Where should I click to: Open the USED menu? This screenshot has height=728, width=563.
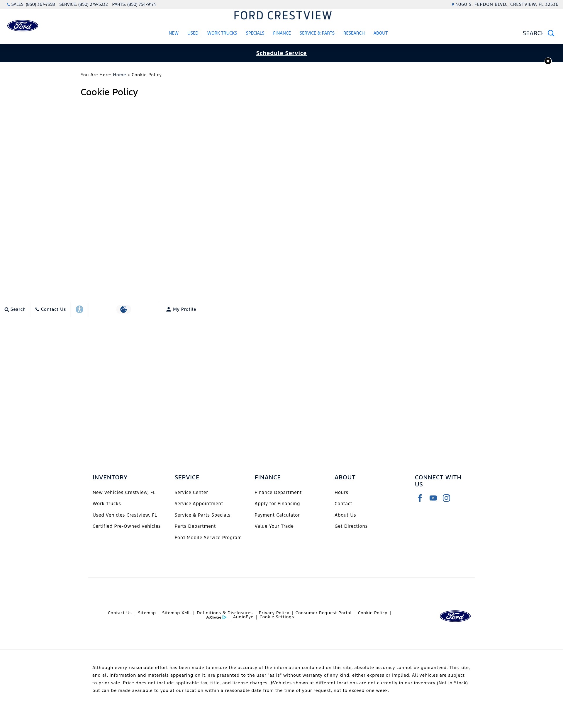193,33
